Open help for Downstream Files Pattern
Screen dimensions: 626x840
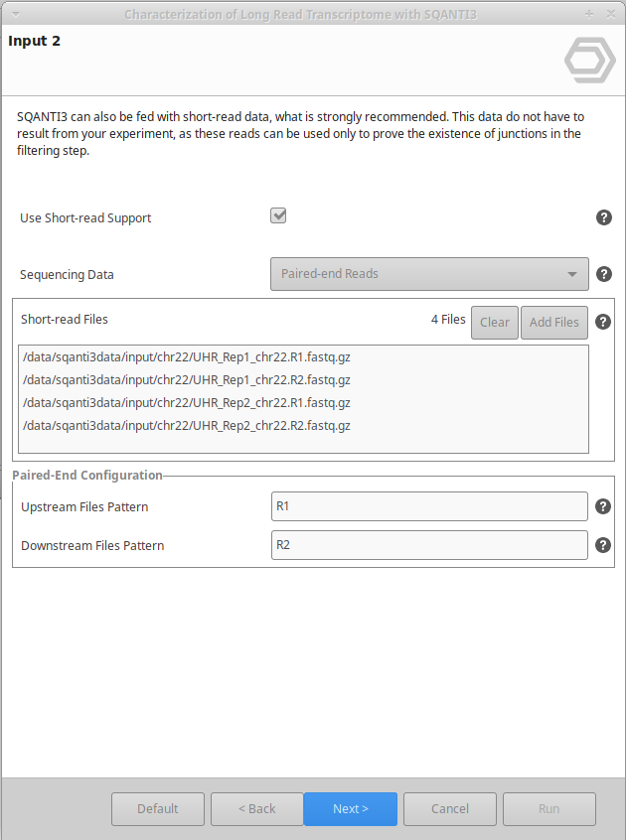603,545
